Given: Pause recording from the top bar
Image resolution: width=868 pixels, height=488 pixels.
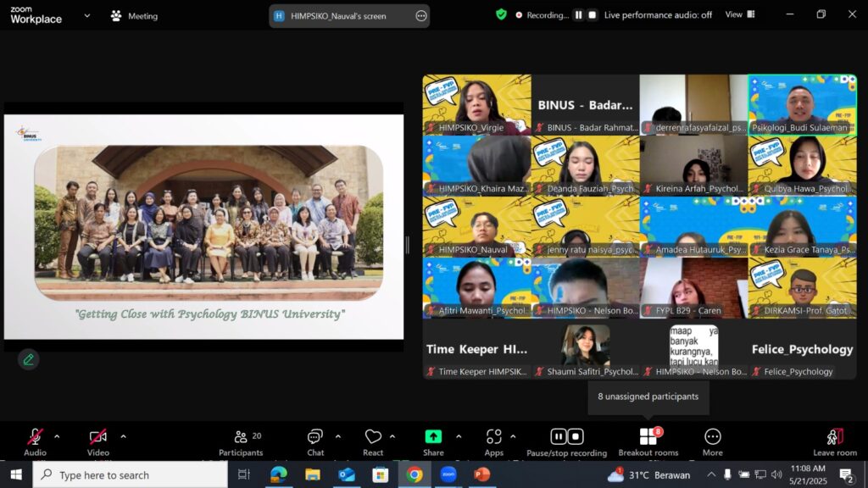Looking at the screenshot, I should click(578, 15).
